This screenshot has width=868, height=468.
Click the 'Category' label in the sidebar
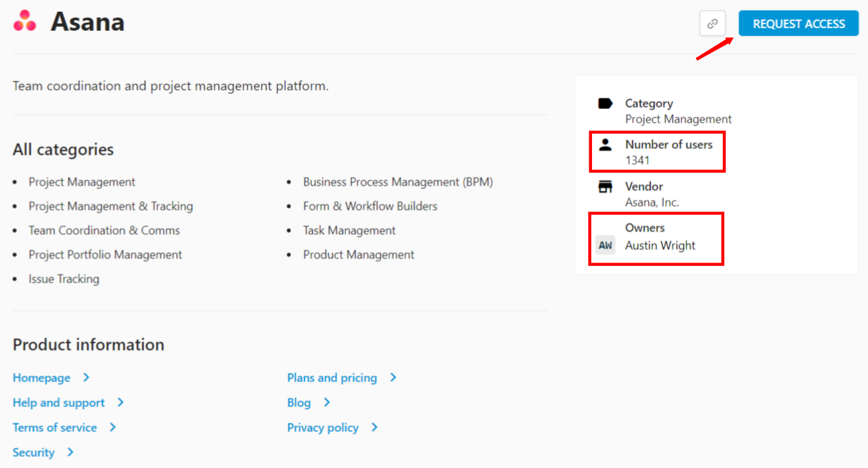[649, 104]
